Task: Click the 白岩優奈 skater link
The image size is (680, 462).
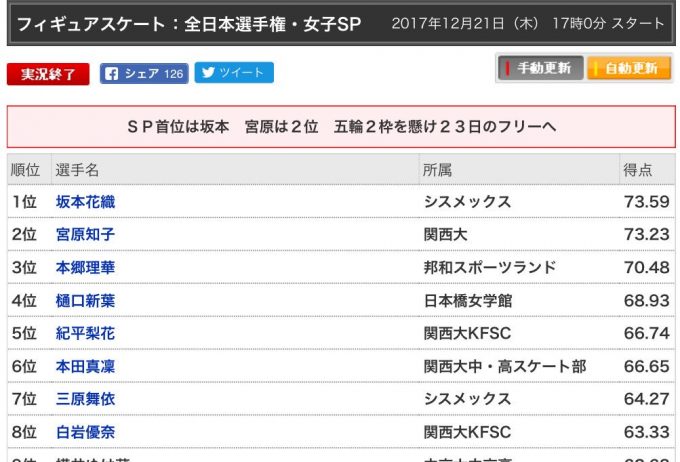Action: click(x=85, y=433)
